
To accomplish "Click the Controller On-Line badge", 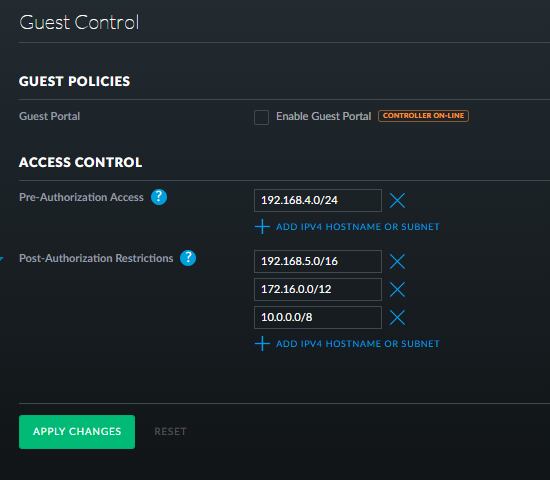I will pyautogui.click(x=423, y=116).
